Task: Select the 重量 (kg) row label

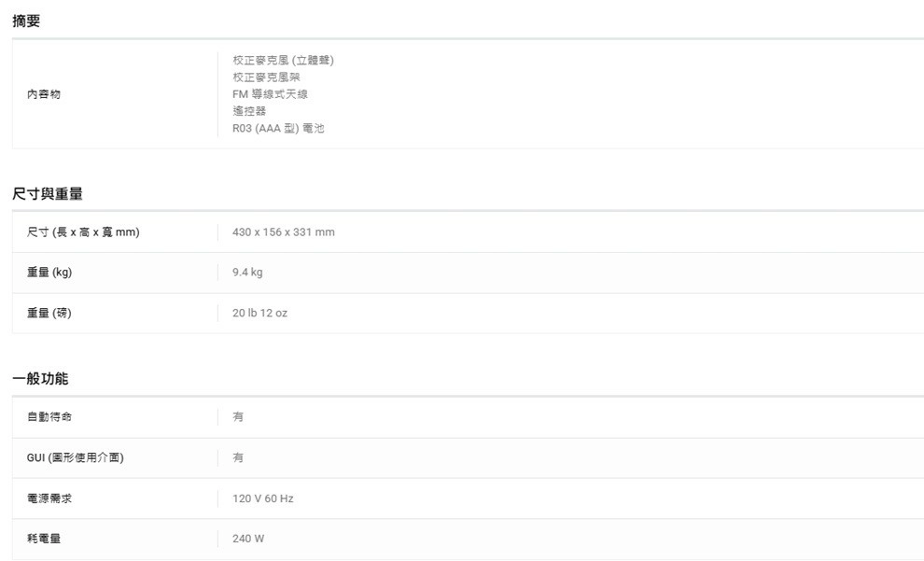Action: 49,273
